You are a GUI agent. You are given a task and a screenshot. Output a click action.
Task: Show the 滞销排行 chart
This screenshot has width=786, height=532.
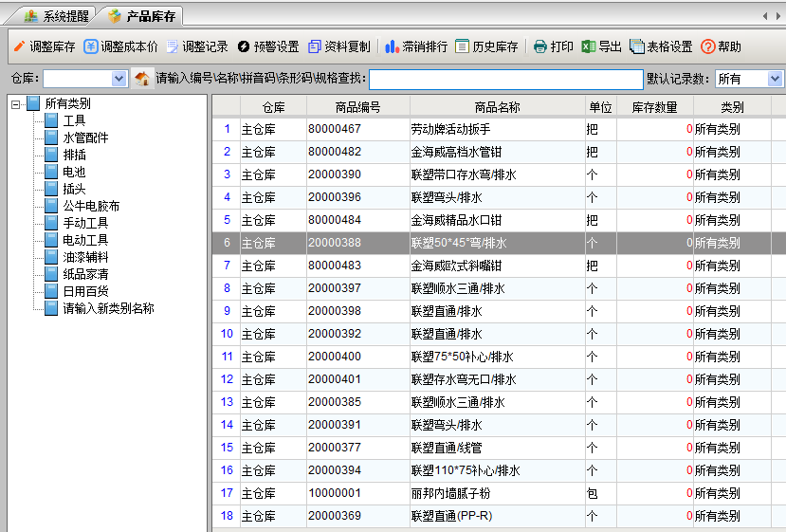[x=416, y=46]
